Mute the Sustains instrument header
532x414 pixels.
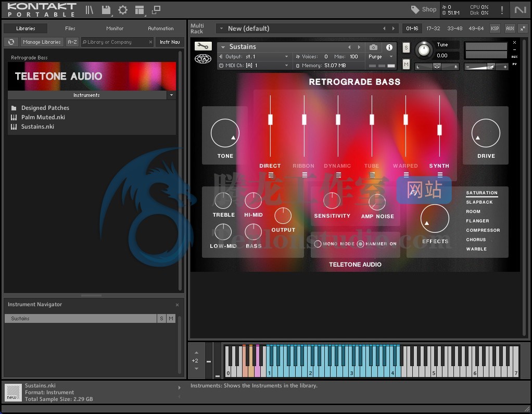(406, 64)
